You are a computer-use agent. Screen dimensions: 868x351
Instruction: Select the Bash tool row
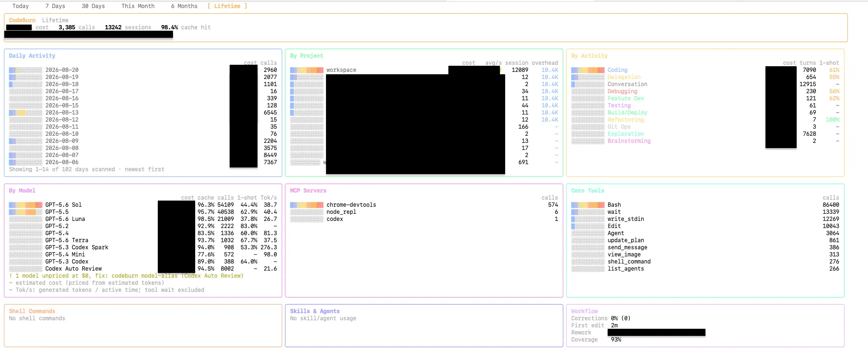705,205
